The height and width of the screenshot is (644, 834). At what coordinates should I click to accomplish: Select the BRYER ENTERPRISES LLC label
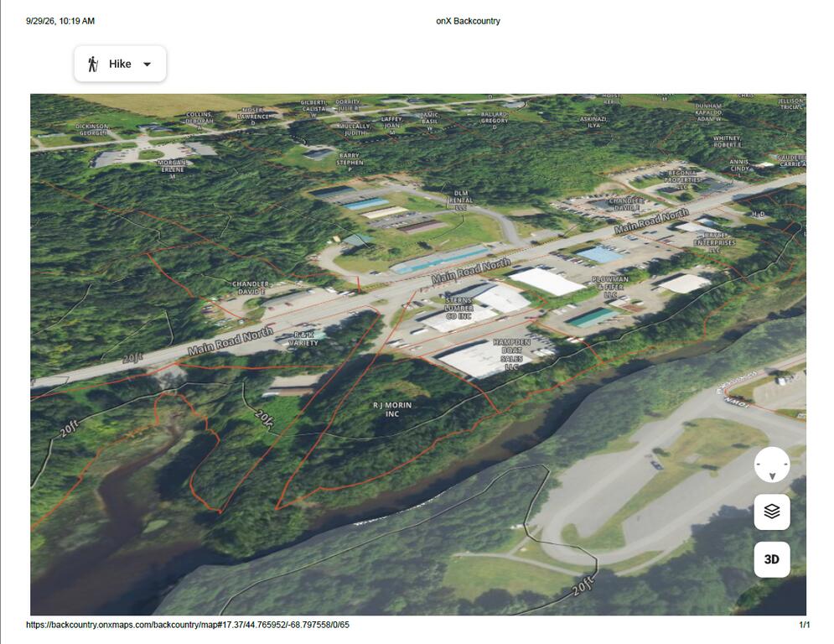coord(715,242)
